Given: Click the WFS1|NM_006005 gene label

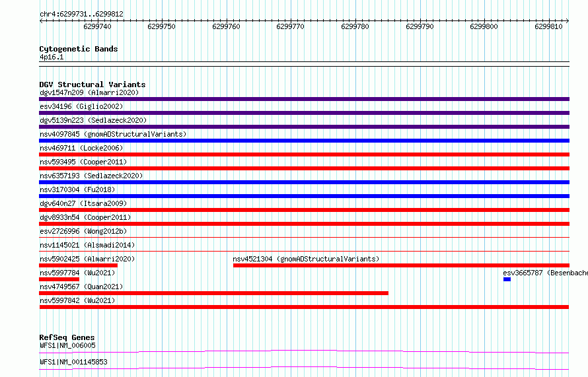Looking at the screenshot, I should [67, 345].
